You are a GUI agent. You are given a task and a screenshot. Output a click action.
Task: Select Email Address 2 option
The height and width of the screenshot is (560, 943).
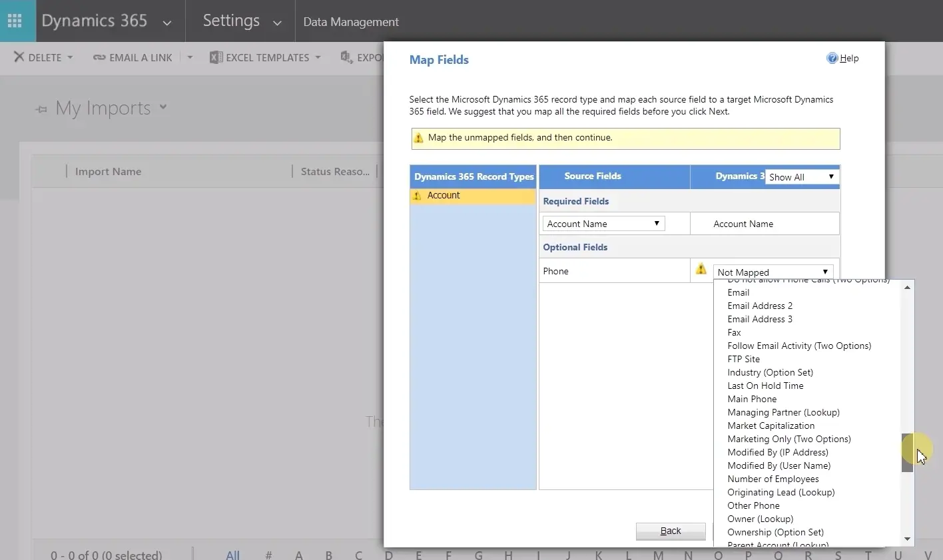[760, 306]
